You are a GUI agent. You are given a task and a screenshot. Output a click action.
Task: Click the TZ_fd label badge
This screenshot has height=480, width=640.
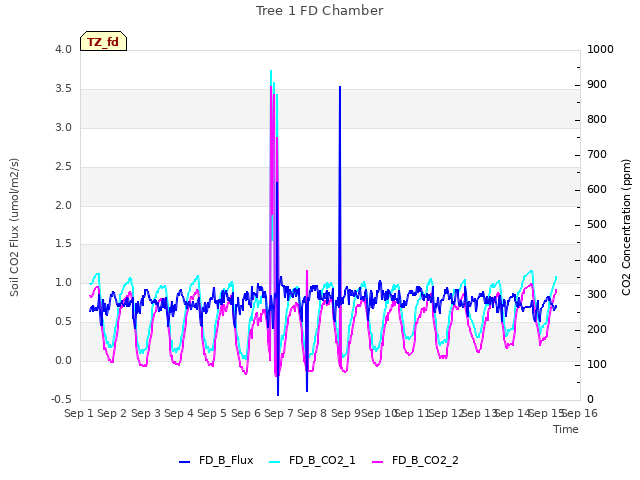coord(103,41)
